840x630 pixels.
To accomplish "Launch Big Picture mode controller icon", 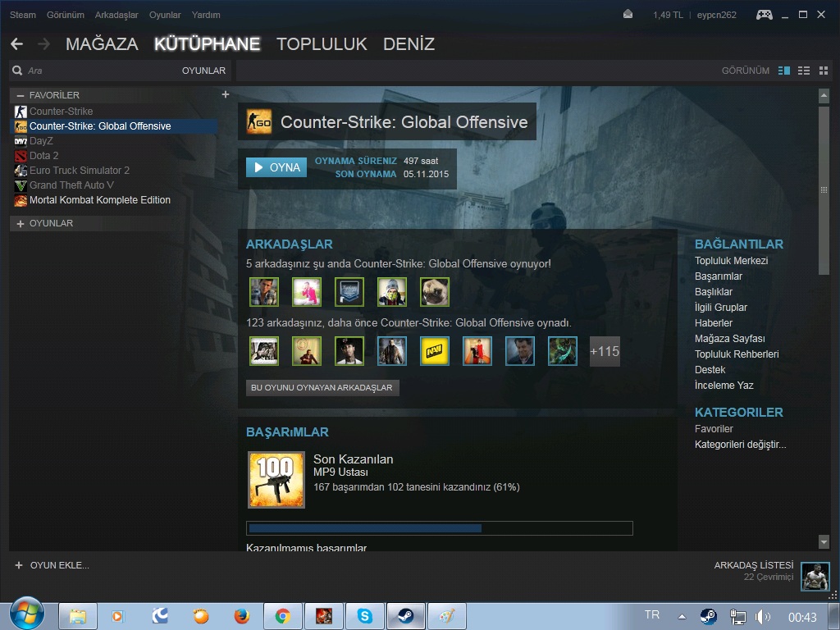I will click(764, 15).
